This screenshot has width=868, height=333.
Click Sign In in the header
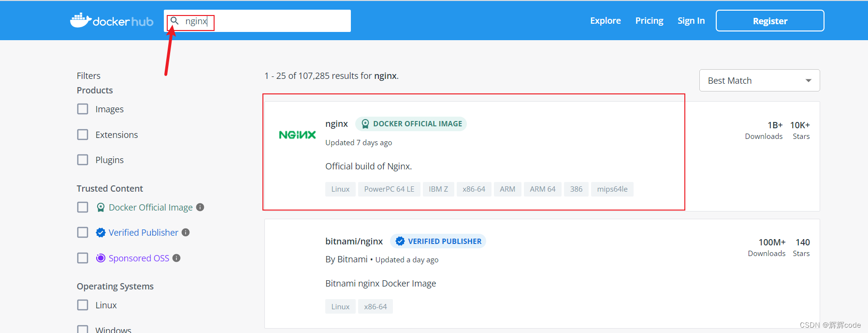coord(691,21)
